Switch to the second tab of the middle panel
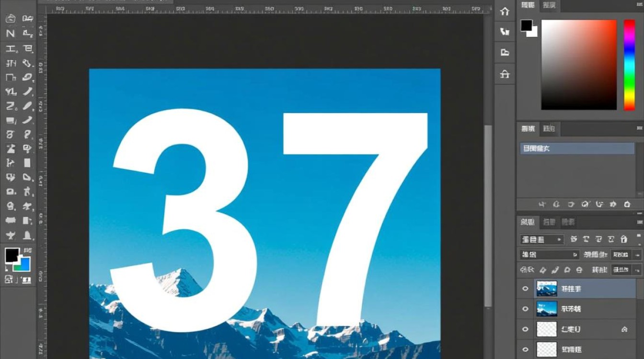The height and width of the screenshot is (359, 644). point(549,129)
